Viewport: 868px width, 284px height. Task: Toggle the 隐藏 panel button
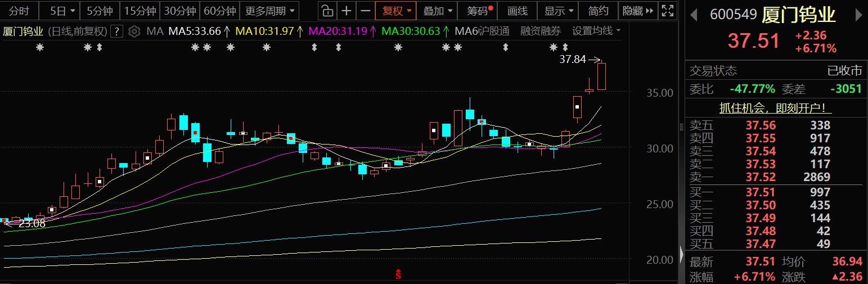click(638, 11)
